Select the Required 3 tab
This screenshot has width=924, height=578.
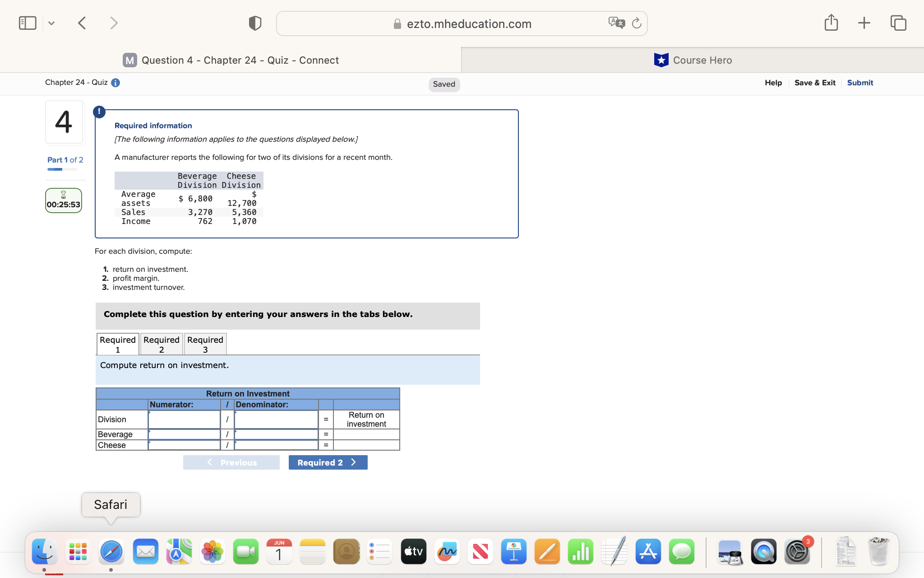pyautogui.click(x=205, y=344)
